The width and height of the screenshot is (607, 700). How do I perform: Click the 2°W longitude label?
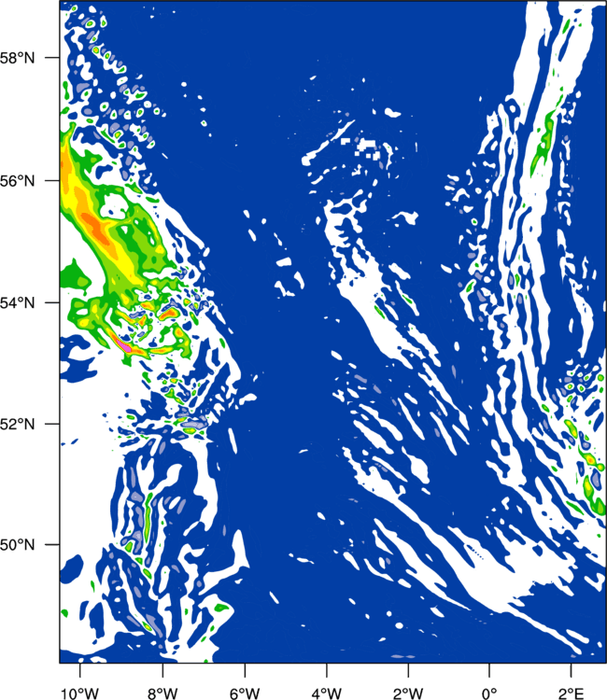[x=408, y=693]
